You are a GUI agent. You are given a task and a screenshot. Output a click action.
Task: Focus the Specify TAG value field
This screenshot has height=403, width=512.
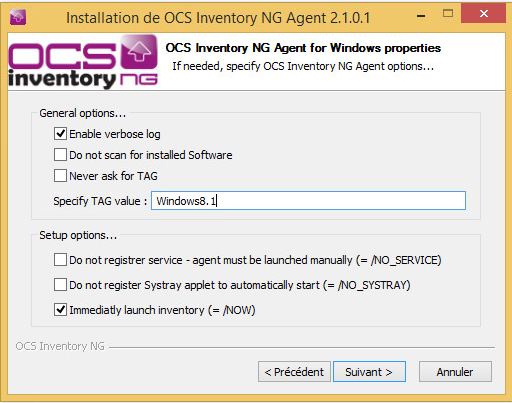click(x=308, y=201)
